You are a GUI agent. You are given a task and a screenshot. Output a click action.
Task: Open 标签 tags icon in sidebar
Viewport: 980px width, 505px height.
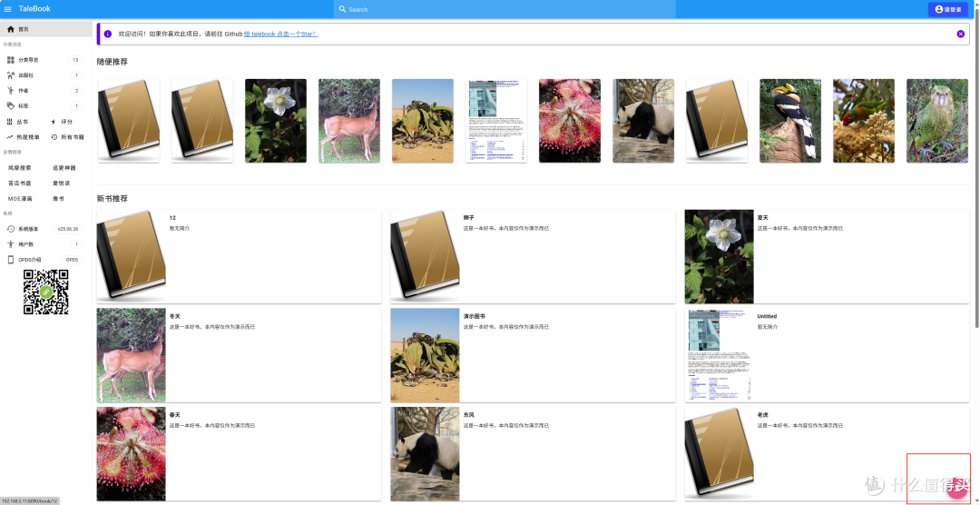click(x=11, y=105)
